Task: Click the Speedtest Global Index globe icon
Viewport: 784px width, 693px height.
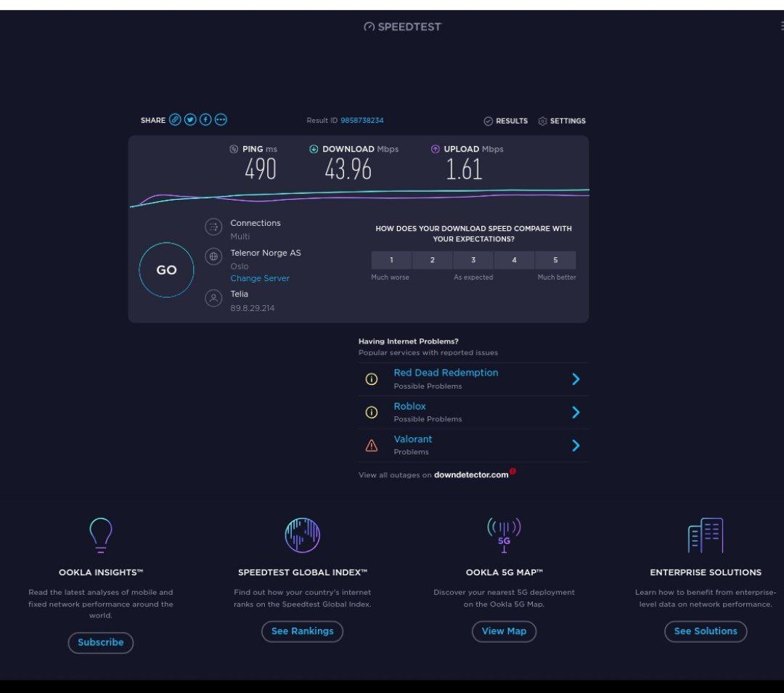Action: click(x=303, y=535)
